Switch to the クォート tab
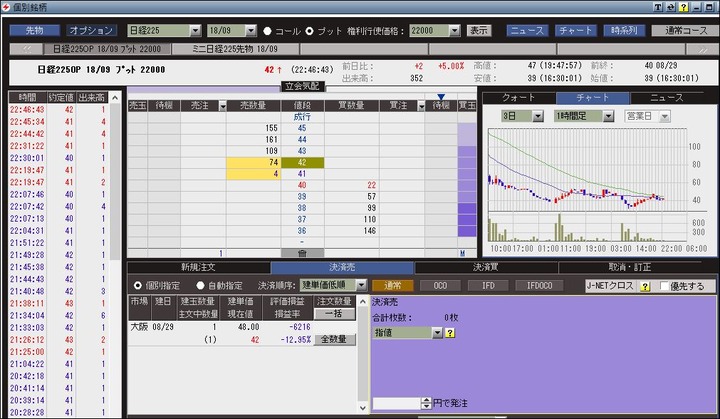Screen dimensions: 720x419 [x=519, y=97]
